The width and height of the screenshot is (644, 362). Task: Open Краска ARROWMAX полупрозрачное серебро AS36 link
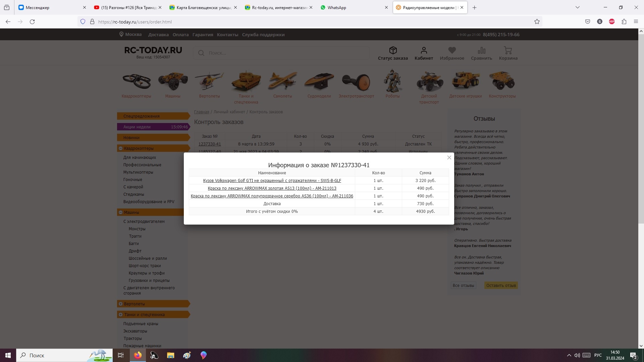coord(272,196)
